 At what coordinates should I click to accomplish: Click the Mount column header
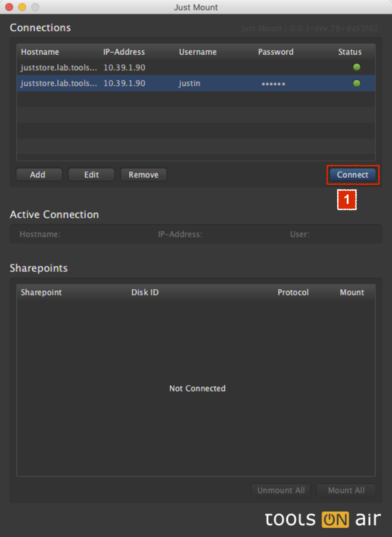pos(352,292)
